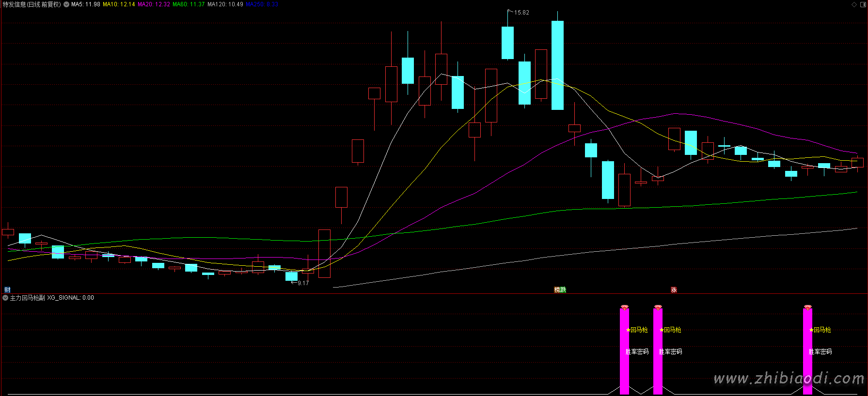
Task: Click the first ★回马枪 signal label
Action: [x=637, y=330]
